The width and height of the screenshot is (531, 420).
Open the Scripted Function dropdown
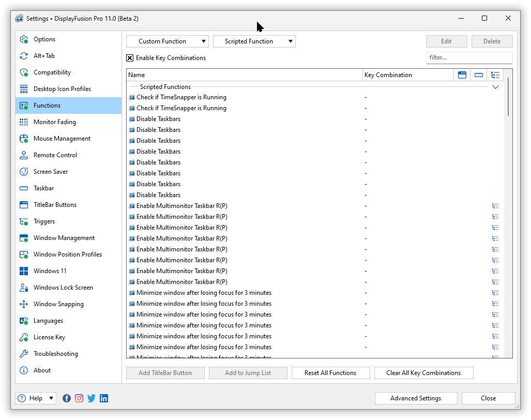(254, 41)
